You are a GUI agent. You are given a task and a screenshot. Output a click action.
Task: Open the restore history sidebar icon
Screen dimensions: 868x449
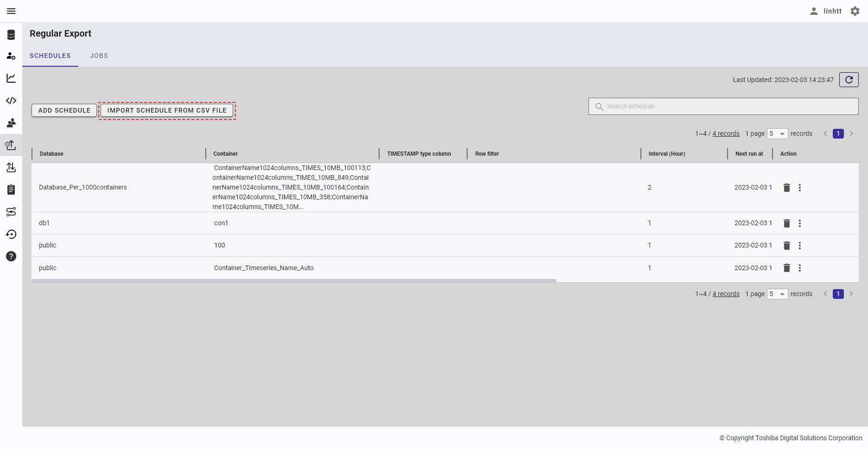click(11, 234)
